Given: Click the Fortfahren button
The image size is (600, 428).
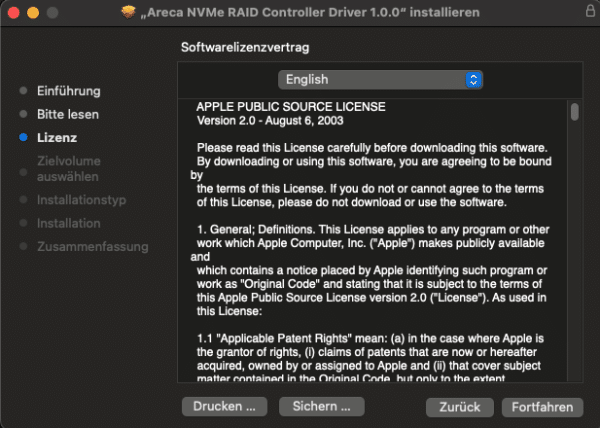Looking at the screenshot, I should 542,407.
